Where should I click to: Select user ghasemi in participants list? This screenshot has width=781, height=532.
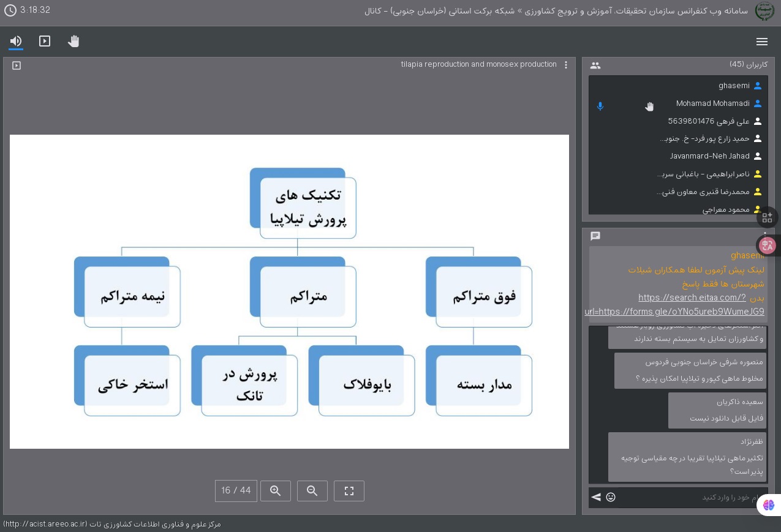[x=734, y=86]
